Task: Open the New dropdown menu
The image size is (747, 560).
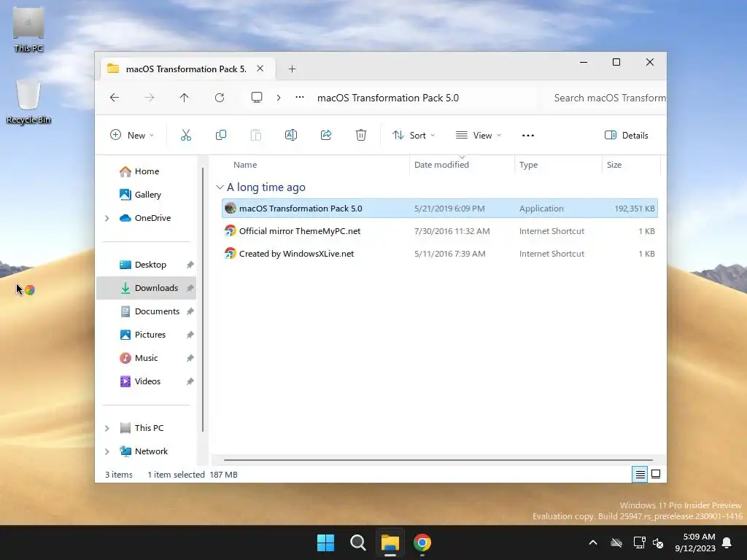Action: [x=132, y=135]
